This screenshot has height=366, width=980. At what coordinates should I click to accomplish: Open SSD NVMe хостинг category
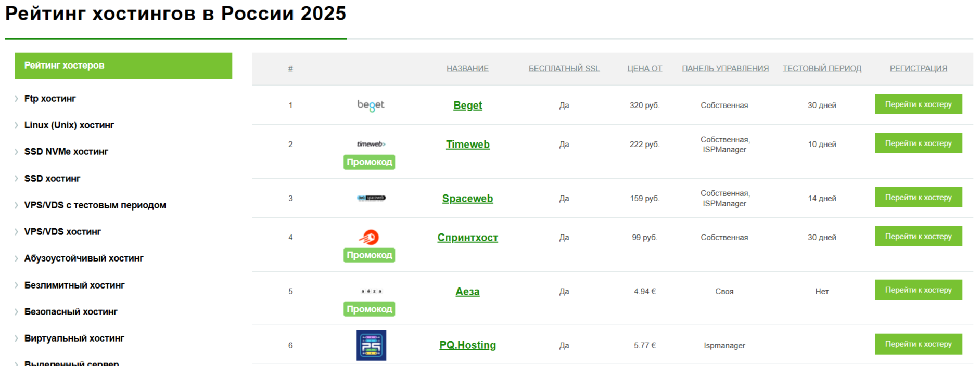pos(66,152)
